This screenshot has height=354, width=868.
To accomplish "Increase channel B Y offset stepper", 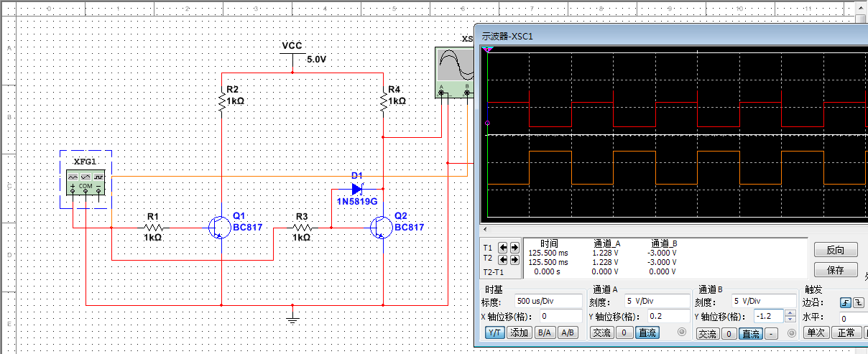I will (x=790, y=313).
